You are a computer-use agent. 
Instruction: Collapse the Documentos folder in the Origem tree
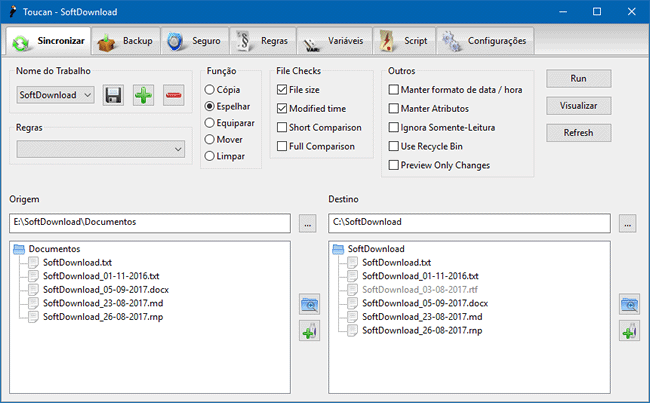[19, 249]
